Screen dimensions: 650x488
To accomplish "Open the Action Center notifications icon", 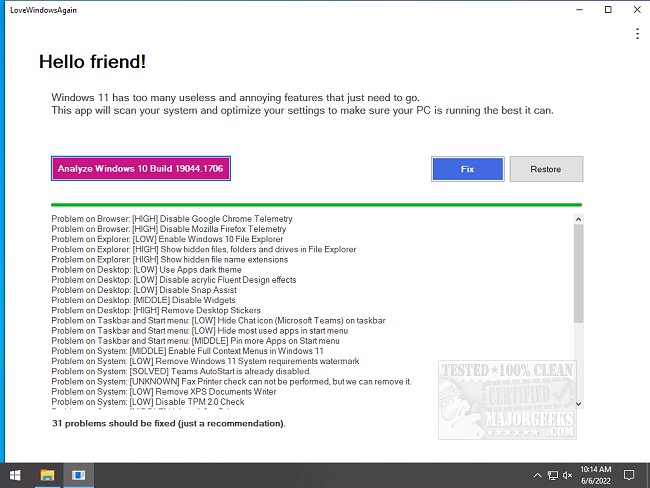I will [628, 475].
